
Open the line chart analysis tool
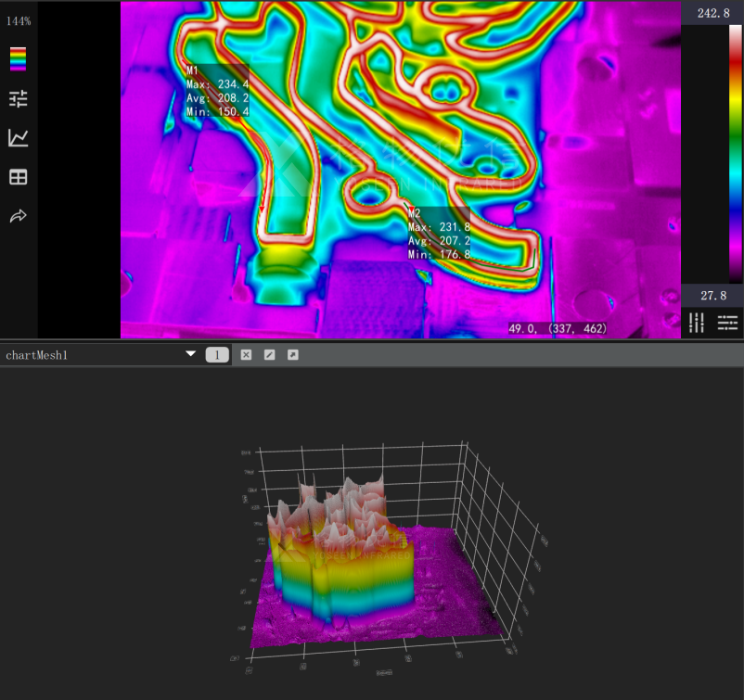click(18, 138)
